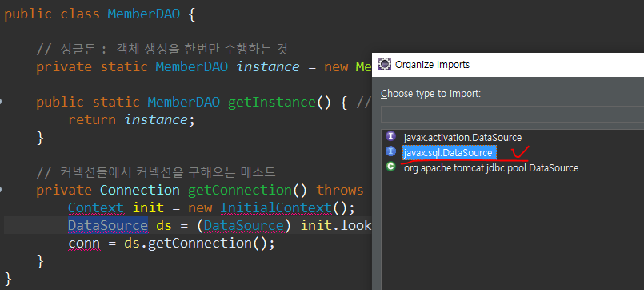Click the getInstance method name
The width and height of the screenshot is (644, 290).
coord(272,102)
